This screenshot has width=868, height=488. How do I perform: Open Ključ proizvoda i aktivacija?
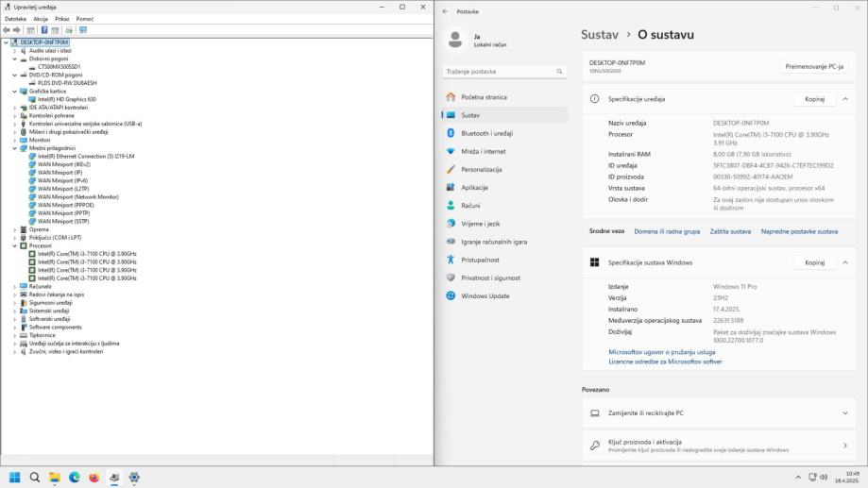pos(719,446)
